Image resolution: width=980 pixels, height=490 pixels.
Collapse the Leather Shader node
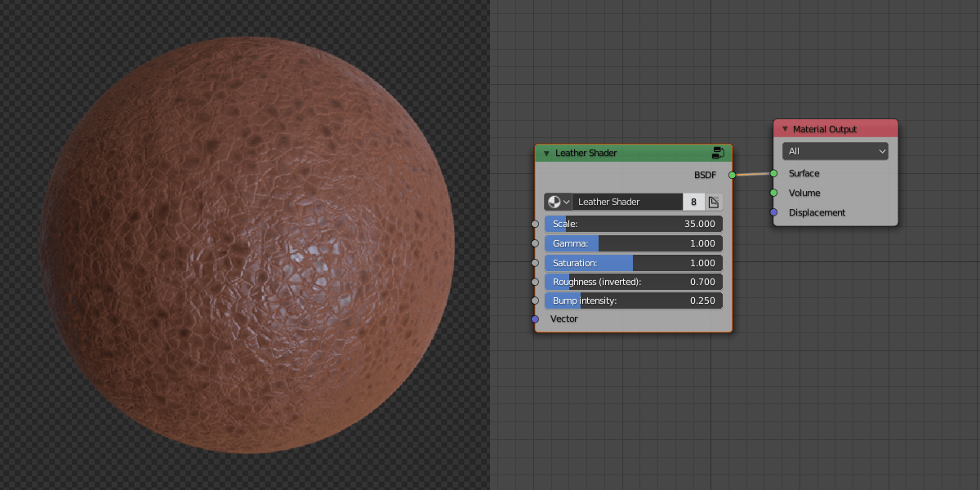(546, 154)
